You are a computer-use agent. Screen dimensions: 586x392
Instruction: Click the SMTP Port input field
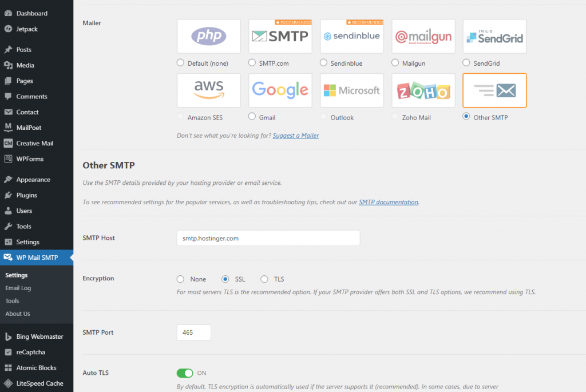click(x=193, y=332)
